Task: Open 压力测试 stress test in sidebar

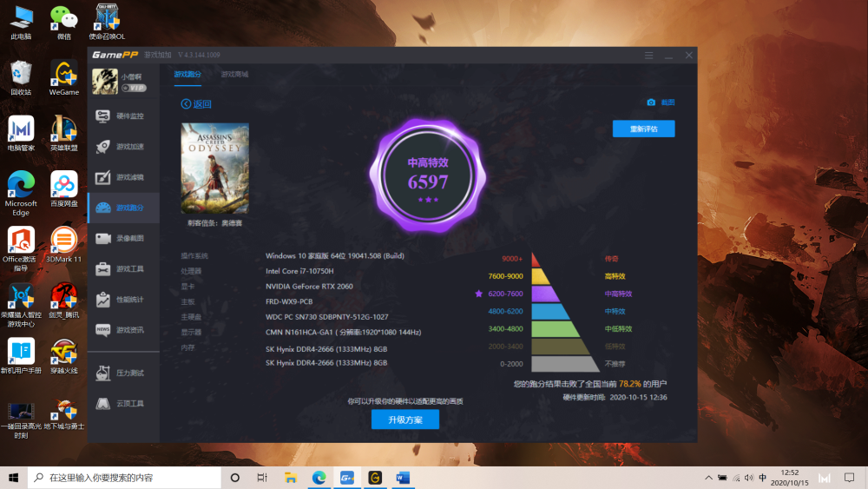Action: click(123, 373)
